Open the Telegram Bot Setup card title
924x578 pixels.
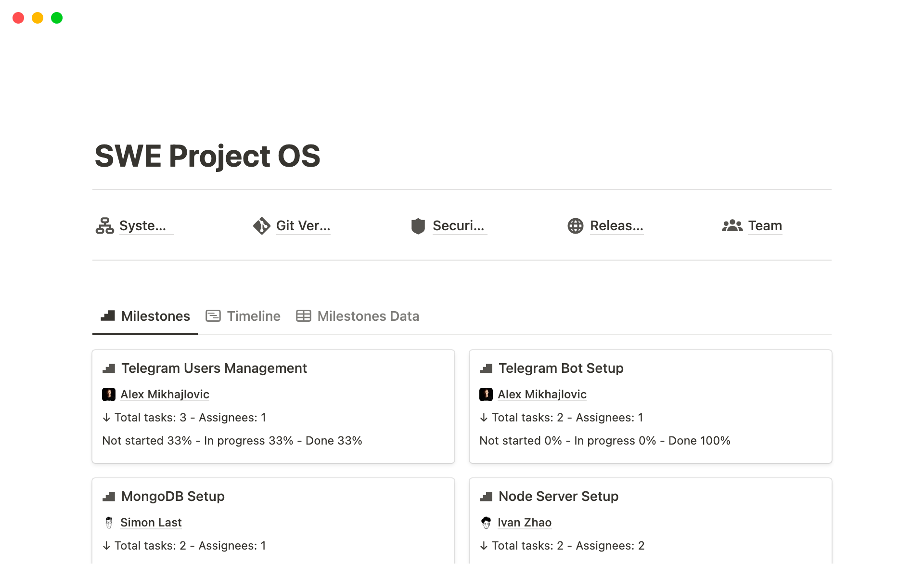click(561, 368)
